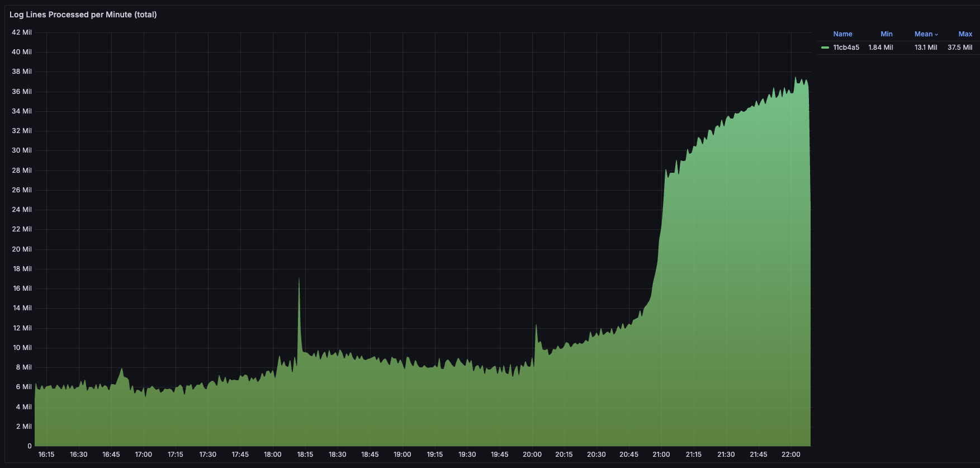Click the 19:00 label on the time axis
Viewport: 980px width, 468px height.
[402, 455]
